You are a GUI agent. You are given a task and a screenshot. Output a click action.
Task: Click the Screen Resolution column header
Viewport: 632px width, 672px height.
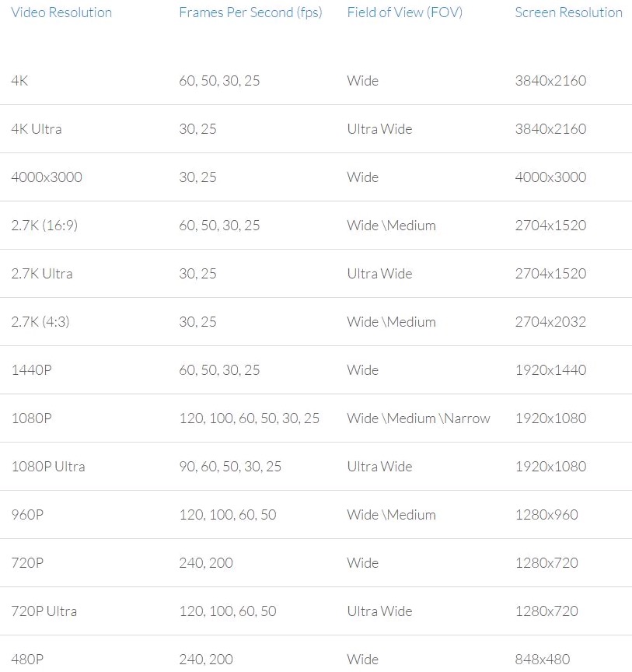click(568, 12)
